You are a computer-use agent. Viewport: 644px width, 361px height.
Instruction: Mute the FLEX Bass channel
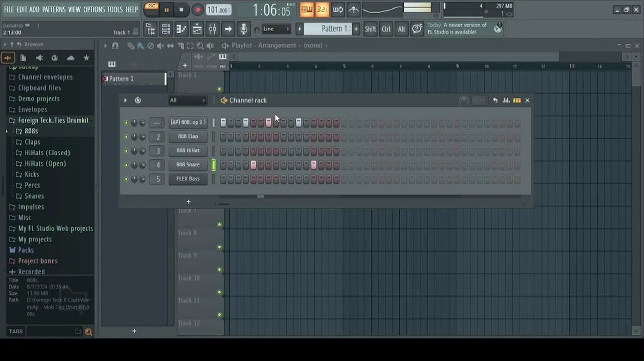coord(126,179)
